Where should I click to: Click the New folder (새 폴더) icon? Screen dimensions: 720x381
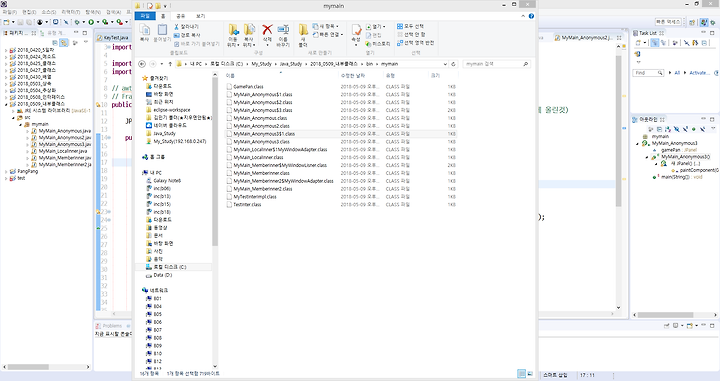[303, 30]
